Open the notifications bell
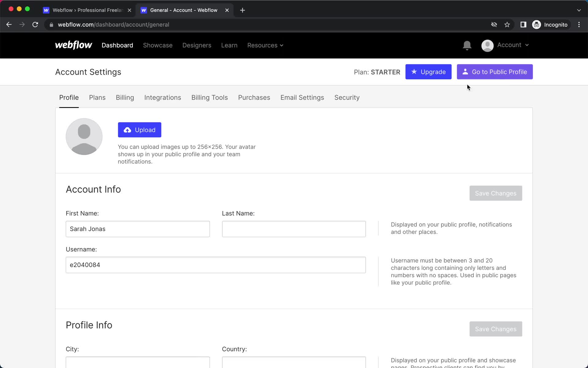This screenshot has width=588, height=368. [x=467, y=45]
